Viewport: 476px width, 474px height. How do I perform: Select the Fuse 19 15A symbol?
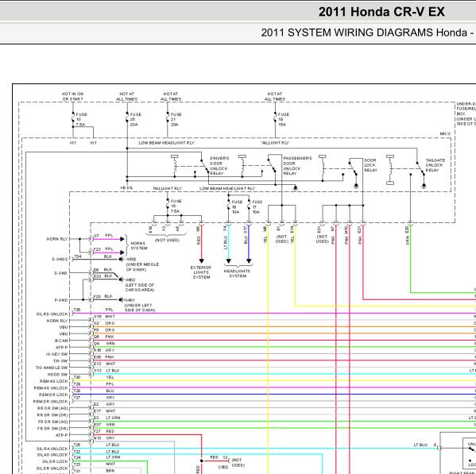click(x=275, y=118)
